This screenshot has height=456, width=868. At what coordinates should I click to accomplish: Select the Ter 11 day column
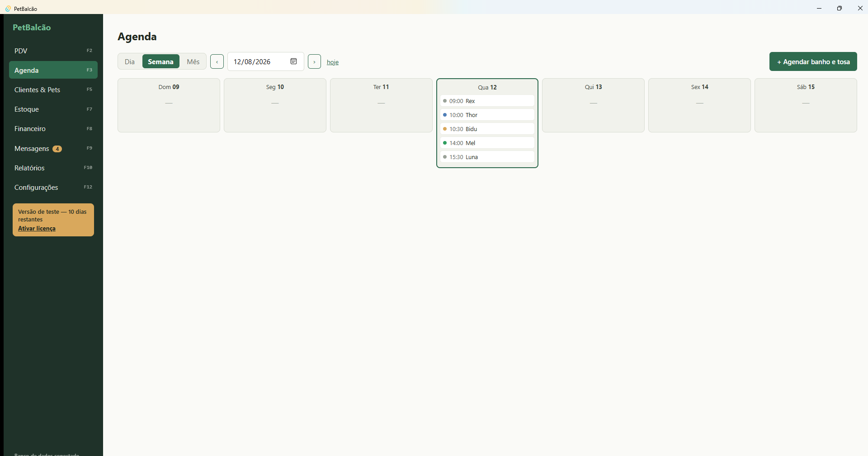(x=381, y=105)
